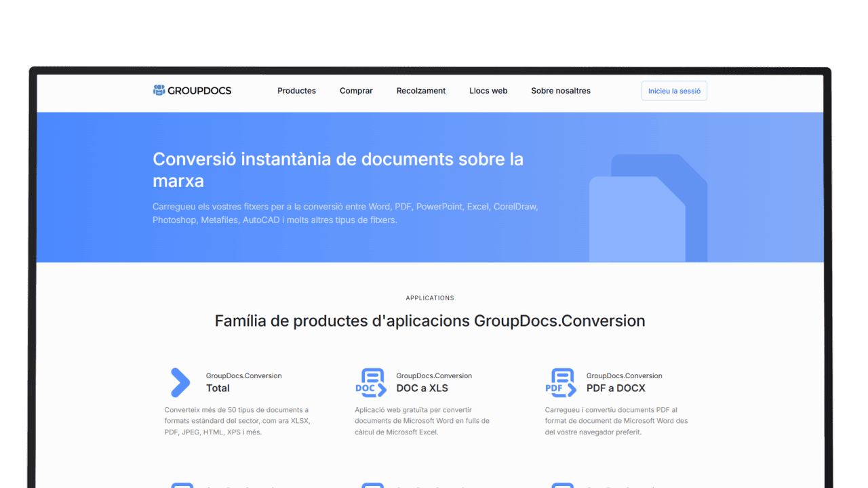Click the description under PDF a DOCX

pyautogui.click(x=616, y=421)
